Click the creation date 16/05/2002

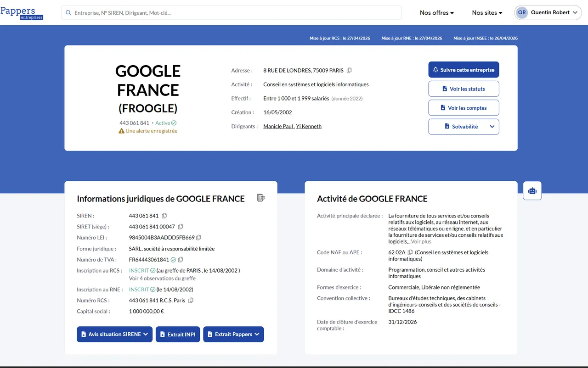pos(277,112)
